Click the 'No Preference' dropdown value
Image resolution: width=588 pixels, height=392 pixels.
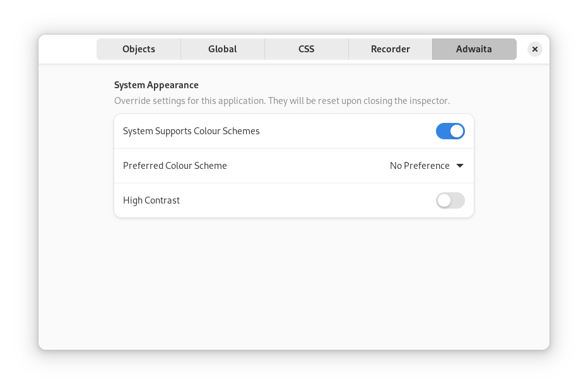point(420,166)
